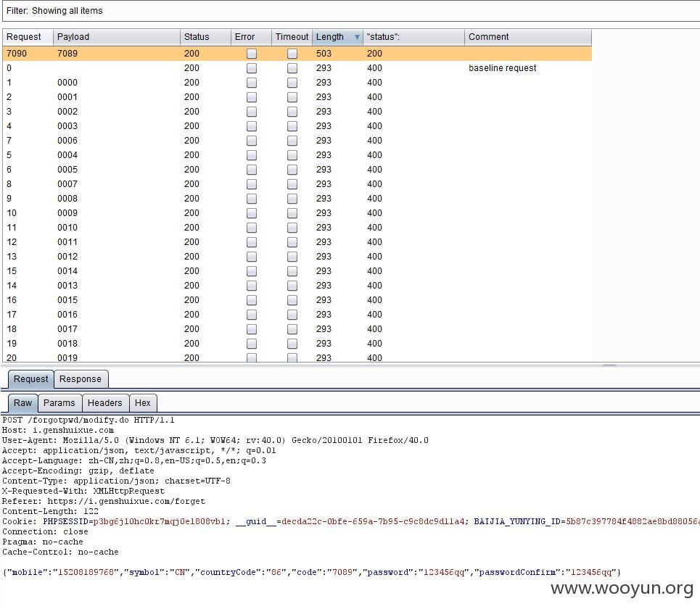Toggle Timeout checkbox for payload 0010 row
The image size is (700, 609).
(292, 228)
